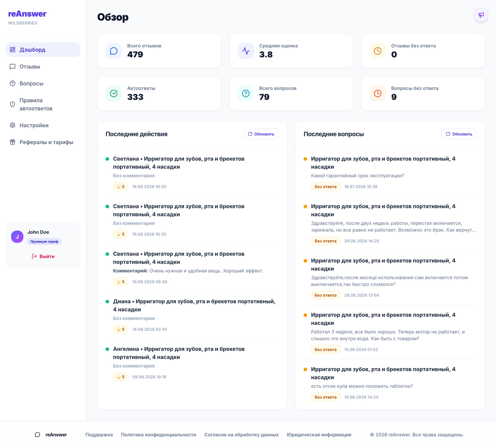
Task: Click the Отзывы message icon in sidebar
Action: click(12, 66)
